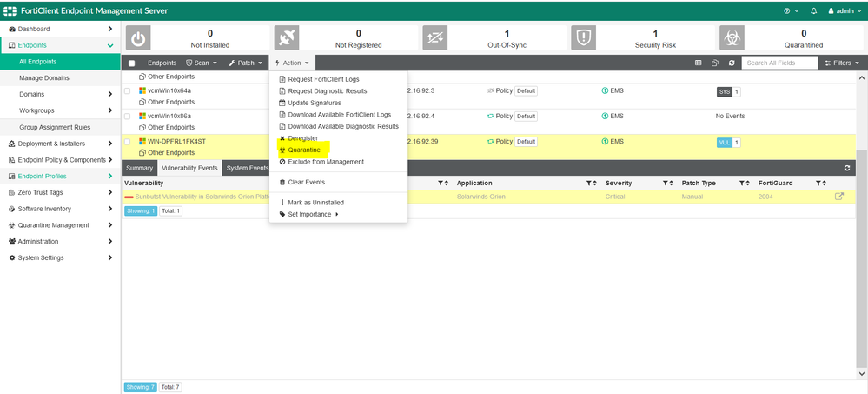Switch to Vulnerability Events tab
The width and height of the screenshot is (868, 394).
[189, 168]
